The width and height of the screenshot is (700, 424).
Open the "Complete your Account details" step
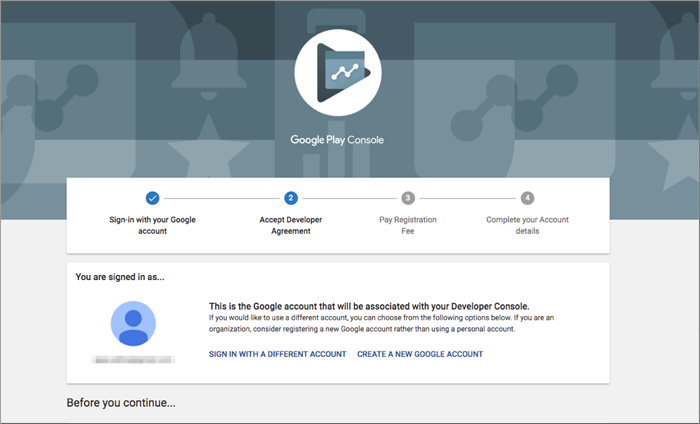[x=527, y=225]
